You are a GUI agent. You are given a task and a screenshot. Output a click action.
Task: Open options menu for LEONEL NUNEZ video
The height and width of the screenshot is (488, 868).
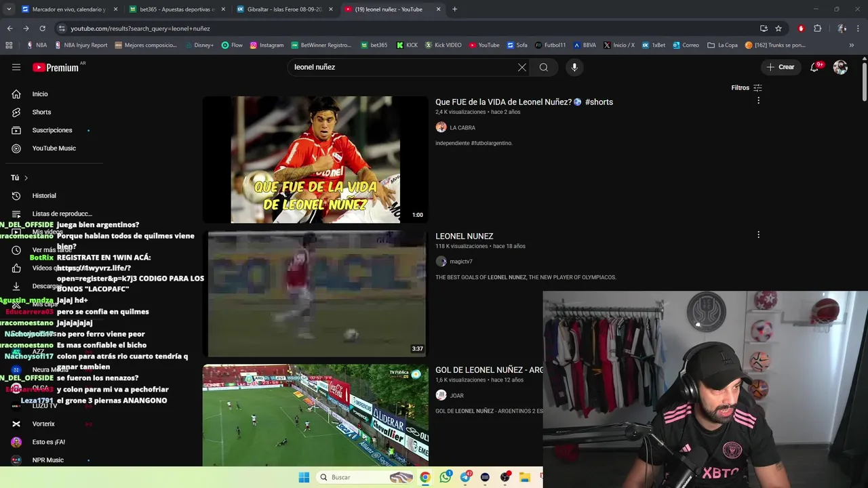(758, 235)
